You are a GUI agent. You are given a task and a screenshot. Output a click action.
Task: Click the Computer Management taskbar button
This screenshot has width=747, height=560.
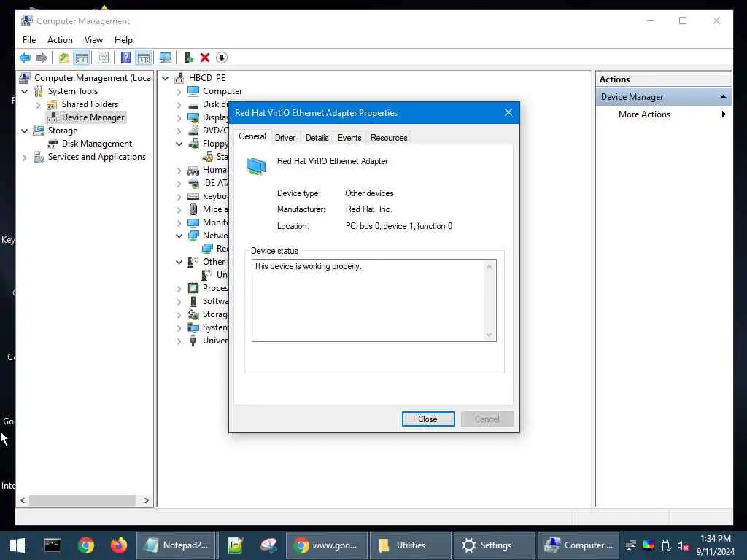(x=578, y=545)
